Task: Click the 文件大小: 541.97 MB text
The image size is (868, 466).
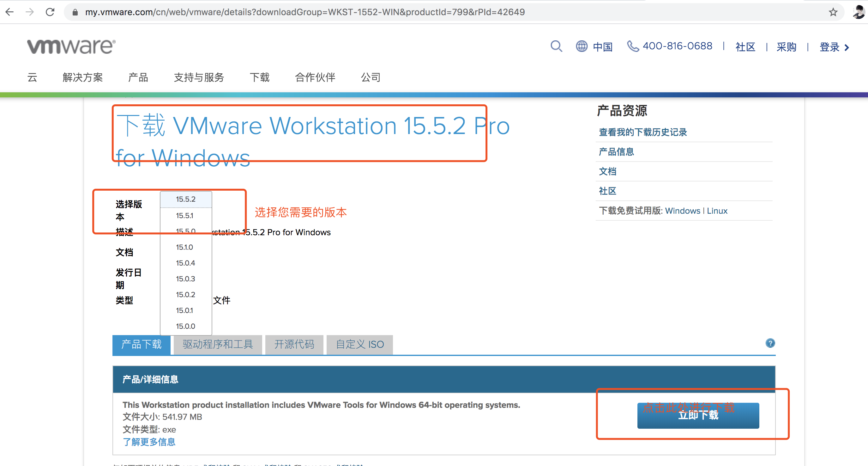Action: pyautogui.click(x=162, y=417)
